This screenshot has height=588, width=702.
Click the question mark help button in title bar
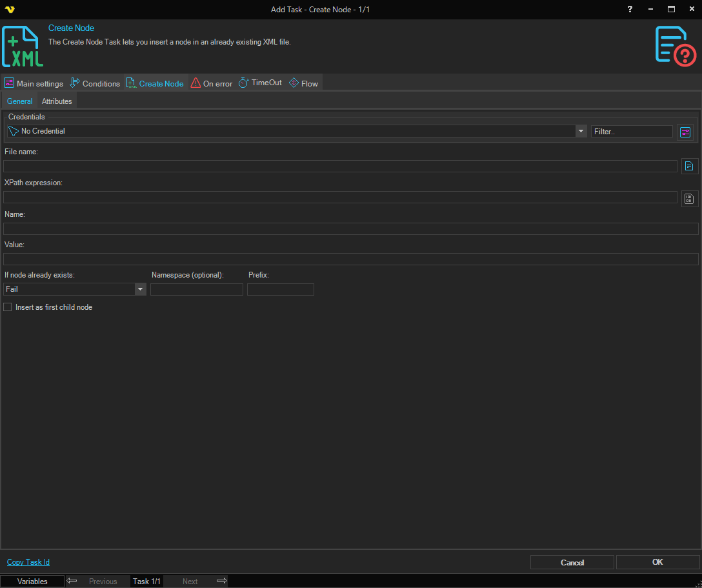630,9
